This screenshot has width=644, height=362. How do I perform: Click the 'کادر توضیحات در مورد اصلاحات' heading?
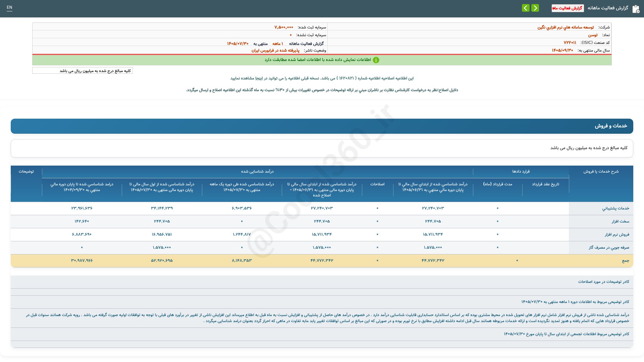click(x=603, y=282)
